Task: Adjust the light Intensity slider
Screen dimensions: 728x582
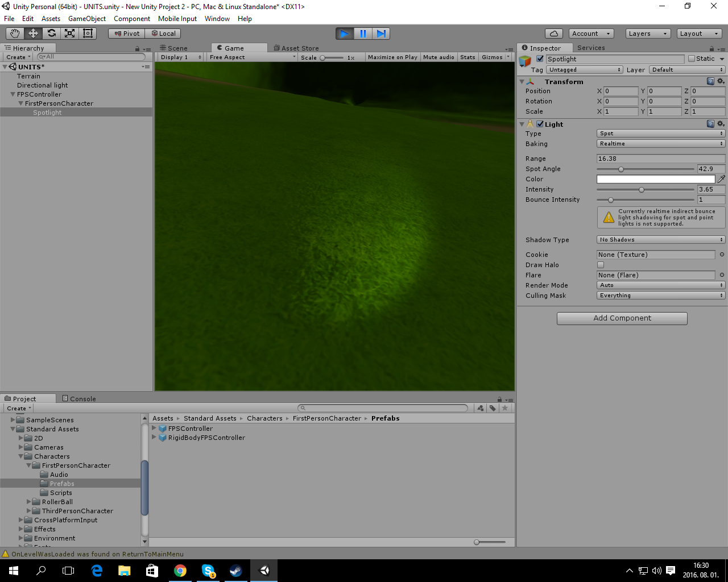Action: point(646,190)
